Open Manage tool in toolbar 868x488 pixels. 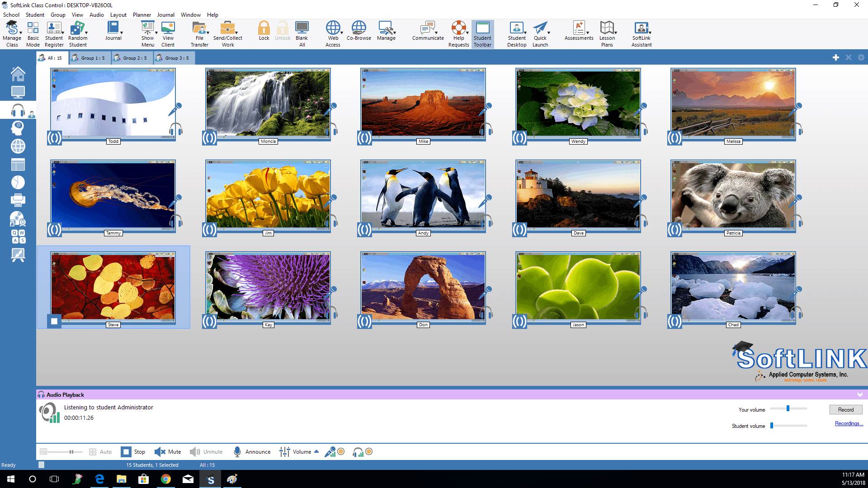point(386,31)
